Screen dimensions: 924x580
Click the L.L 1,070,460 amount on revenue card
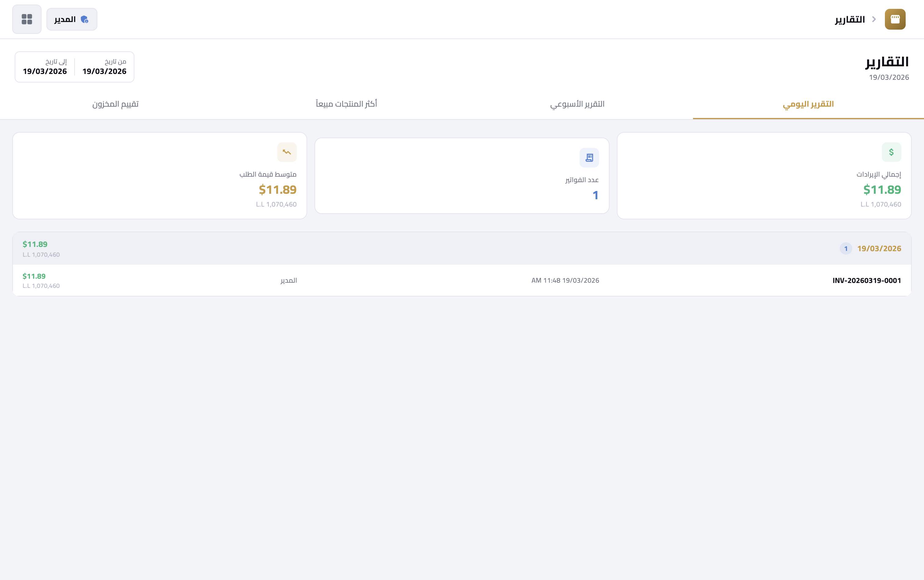pyautogui.click(x=881, y=204)
